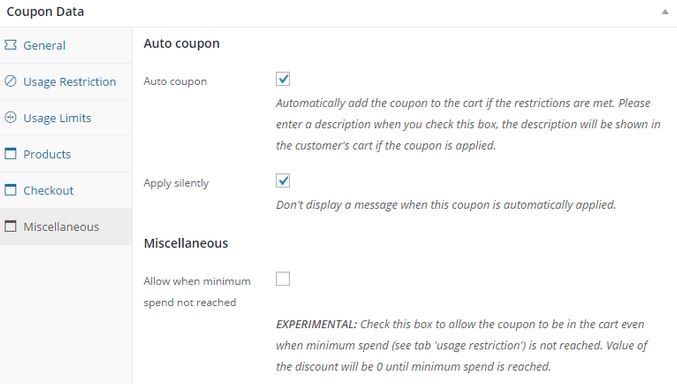Click the Usage Restriction ban icon
This screenshot has height=384, width=677.
10,81
